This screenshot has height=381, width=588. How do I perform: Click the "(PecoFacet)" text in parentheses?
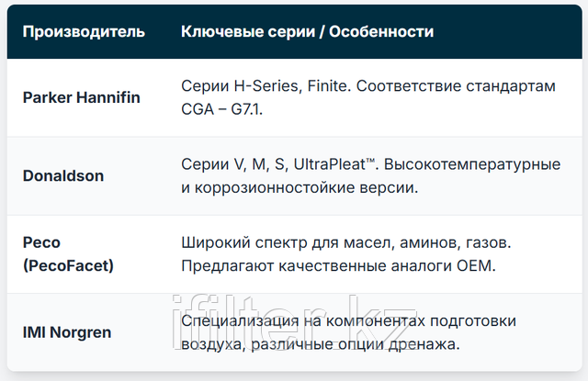pos(67,265)
